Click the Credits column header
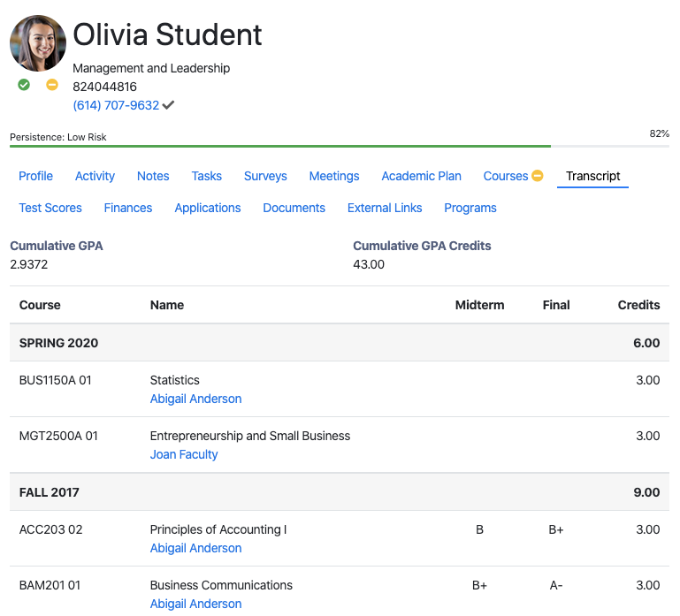The width and height of the screenshot is (680, 616). point(638,305)
